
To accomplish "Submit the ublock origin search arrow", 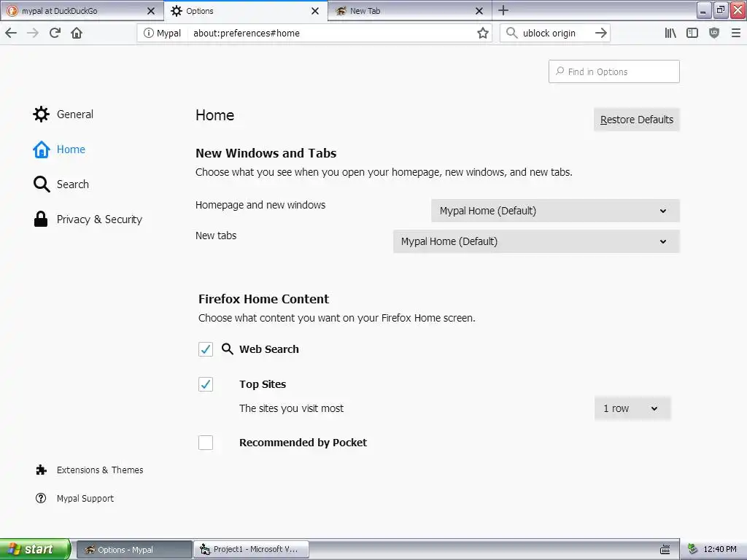I will click(601, 33).
